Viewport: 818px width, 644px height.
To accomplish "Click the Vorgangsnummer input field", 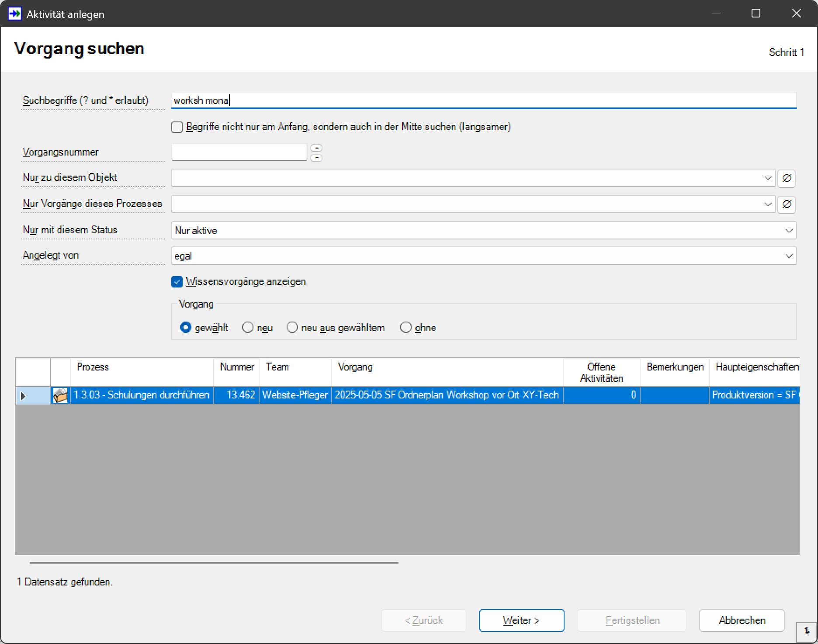I will (239, 152).
